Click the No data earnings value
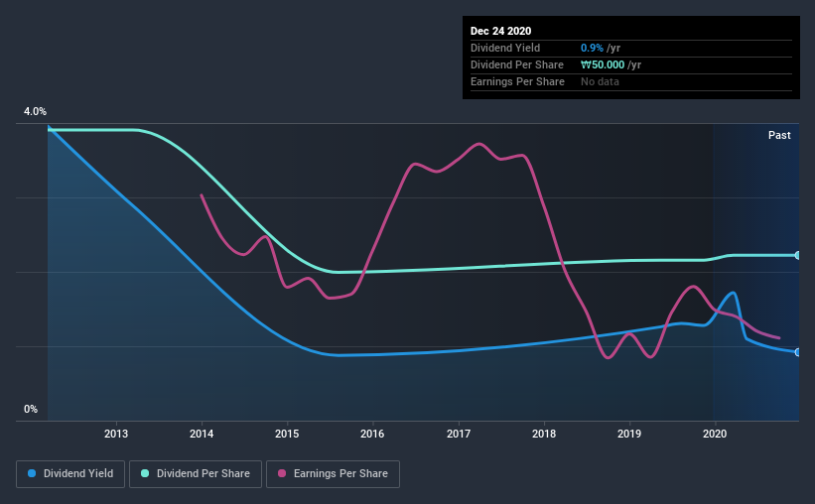 pos(600,81)
